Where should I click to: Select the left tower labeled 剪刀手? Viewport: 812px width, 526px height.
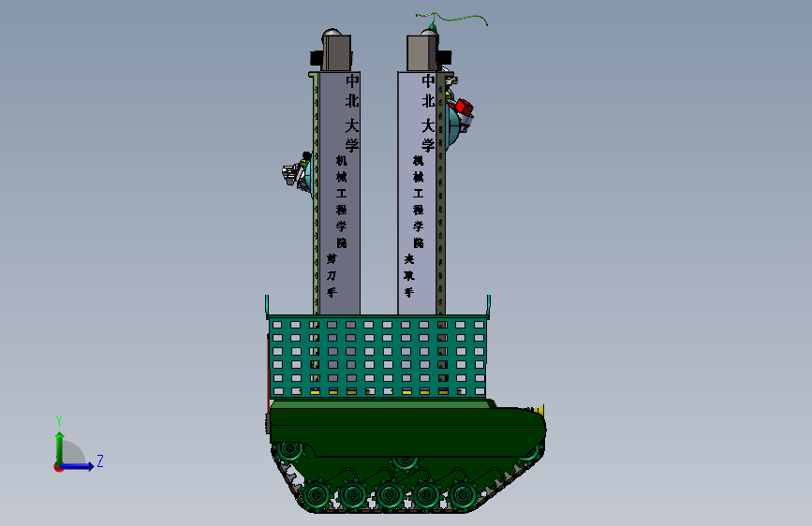click(x=339, y=193)
